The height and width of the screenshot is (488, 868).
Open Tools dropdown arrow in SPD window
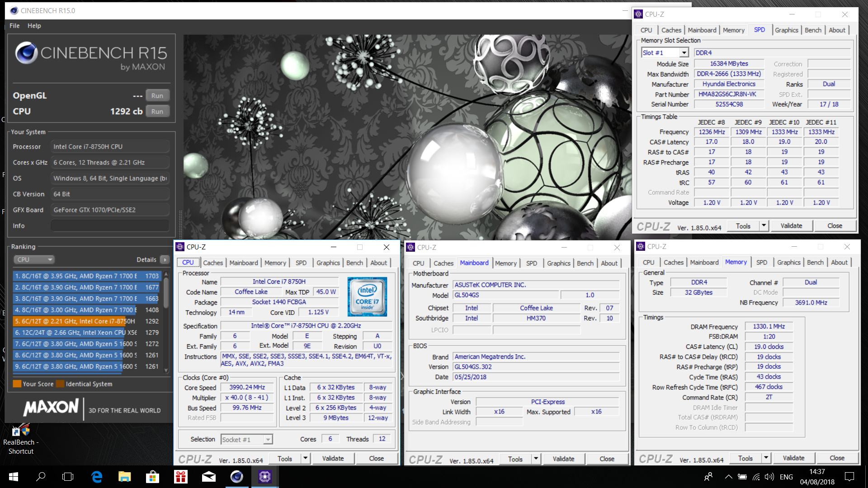pos(764,225)
